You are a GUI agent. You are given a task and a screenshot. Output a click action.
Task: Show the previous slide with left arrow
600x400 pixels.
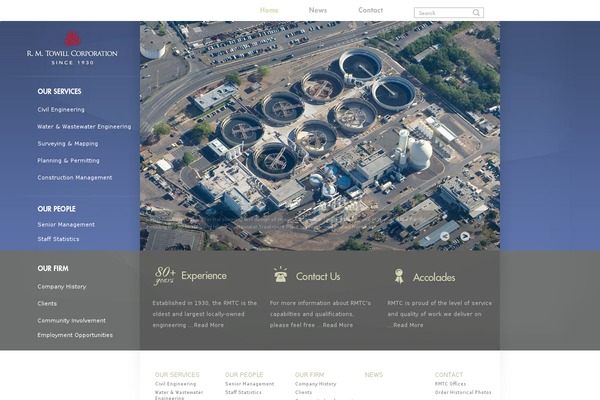pyautogui.click(x=445, y=236)
